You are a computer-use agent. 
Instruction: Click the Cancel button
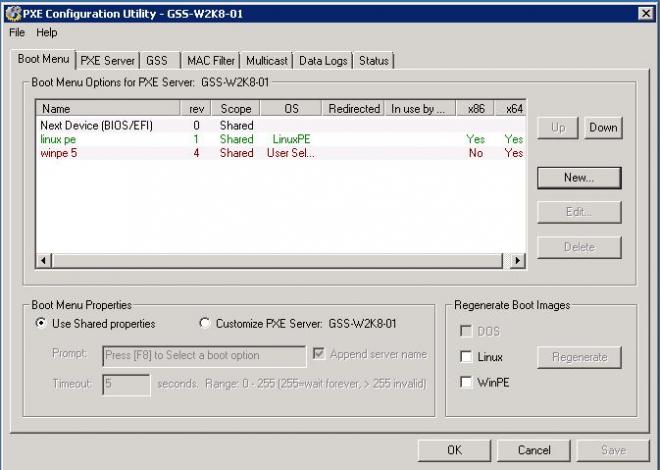[534, 450]
